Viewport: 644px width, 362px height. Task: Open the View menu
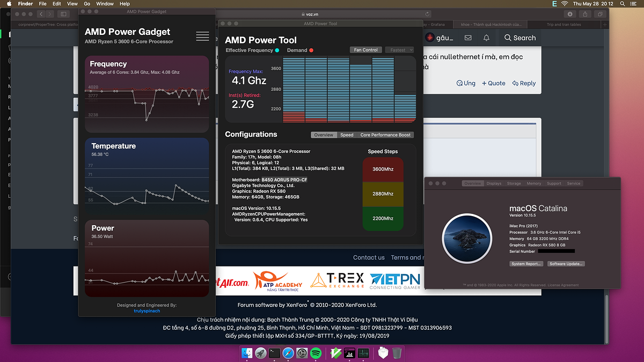pyautogui.click(x=72, y=4)
